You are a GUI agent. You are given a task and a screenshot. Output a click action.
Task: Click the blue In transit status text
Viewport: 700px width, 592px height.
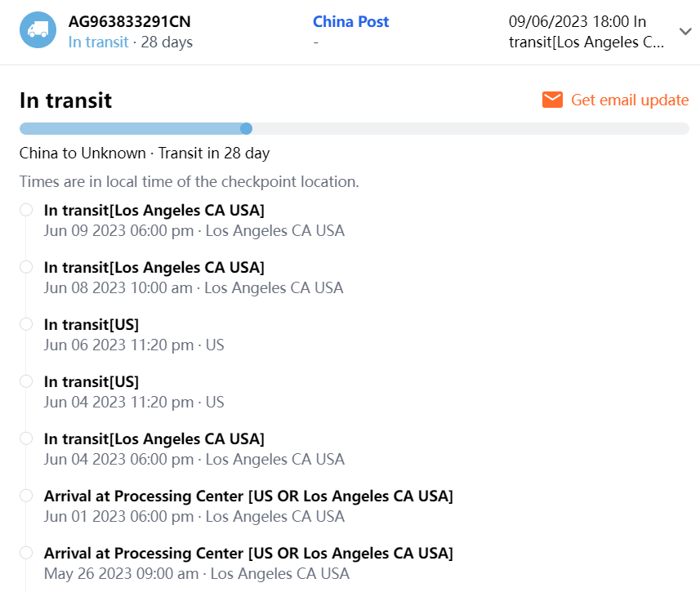(x=98, y=42)
